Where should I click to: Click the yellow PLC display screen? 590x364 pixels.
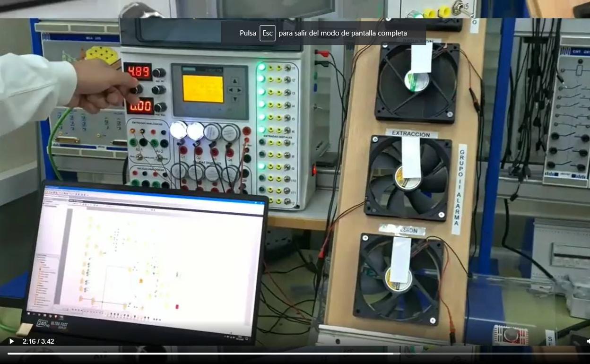click(203, 88)
